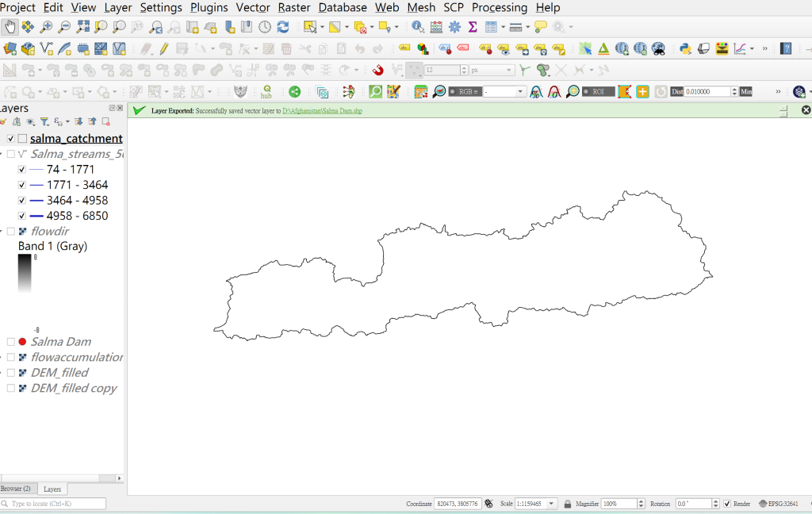Focus the Type to locate search box
Image resolution: width=812 pixels, height=514 pixels.
point(57,504)
